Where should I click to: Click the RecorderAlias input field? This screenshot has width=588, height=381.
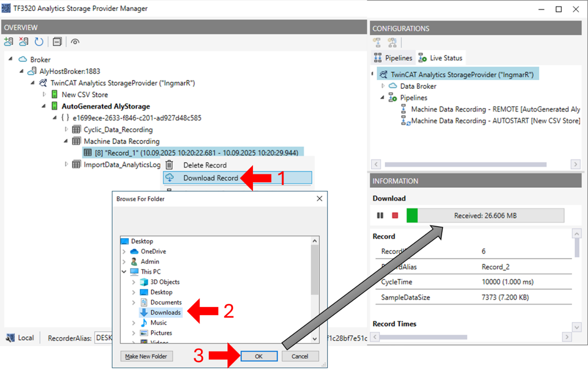tap(104, 338)
